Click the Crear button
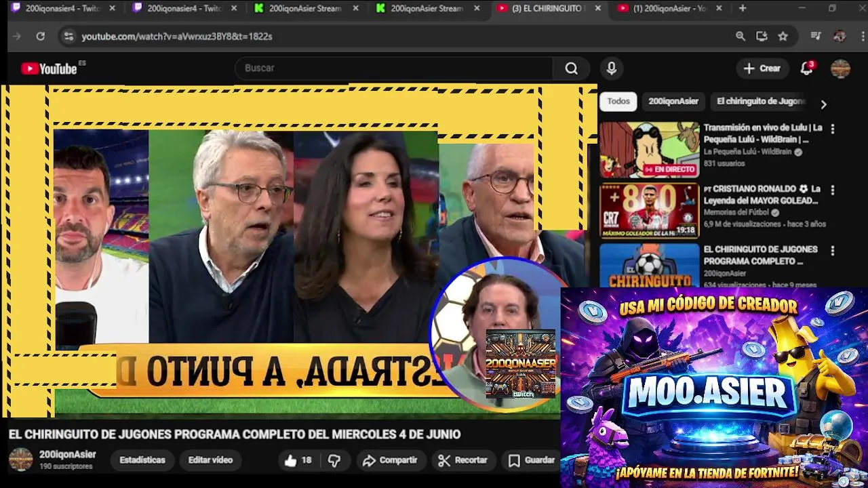This screenshot has height=488, width=868. coord(762,68)
